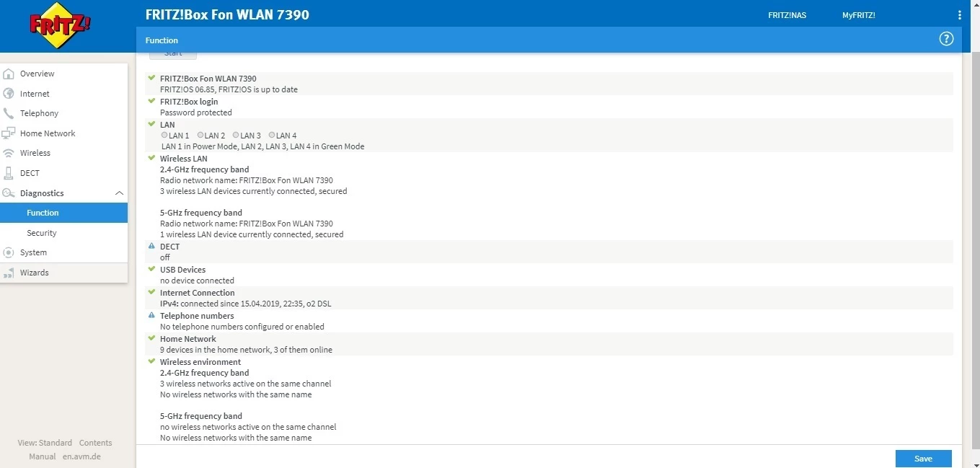Image resolution: width=980 pixels, height=468 pixels.
Task: Click the Save button
Action: coord(923,459)
